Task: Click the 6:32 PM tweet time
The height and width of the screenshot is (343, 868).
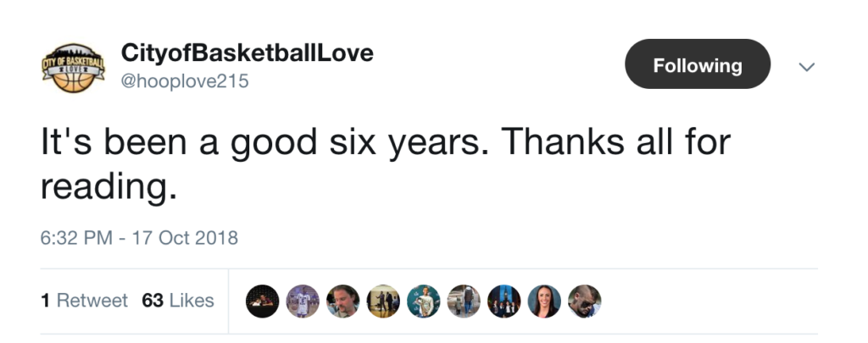Action: pos(76,238)
